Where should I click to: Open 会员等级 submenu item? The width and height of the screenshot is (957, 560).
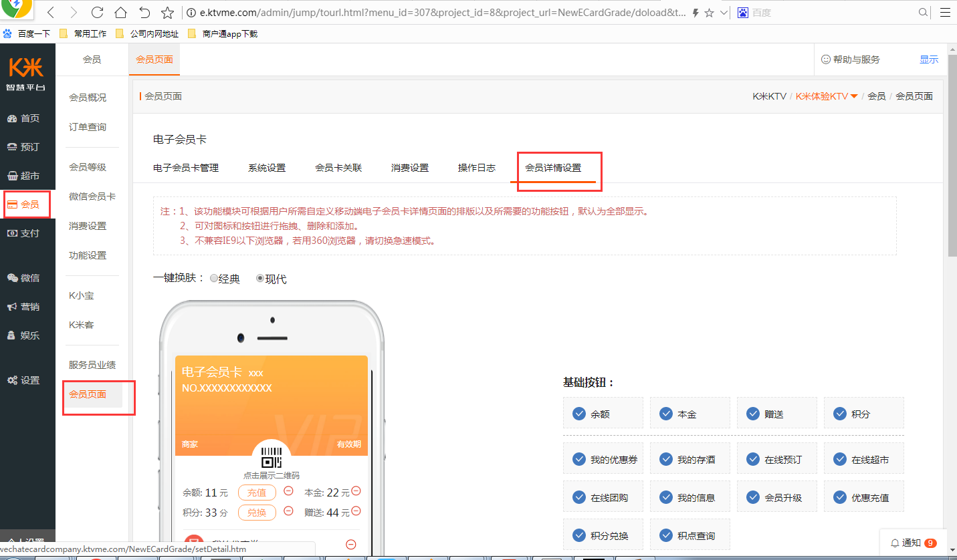(x=88, y=167)
